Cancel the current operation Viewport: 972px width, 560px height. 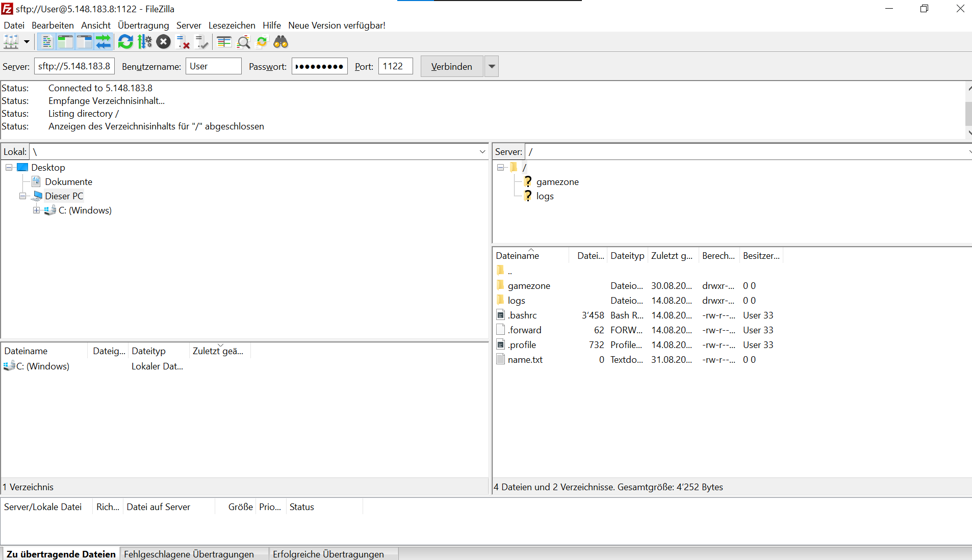point(163,42)
